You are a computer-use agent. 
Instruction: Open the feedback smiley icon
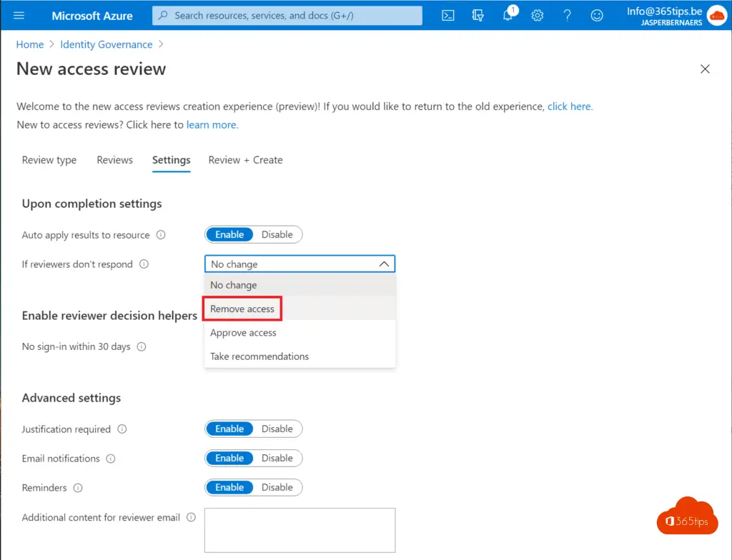597,16
